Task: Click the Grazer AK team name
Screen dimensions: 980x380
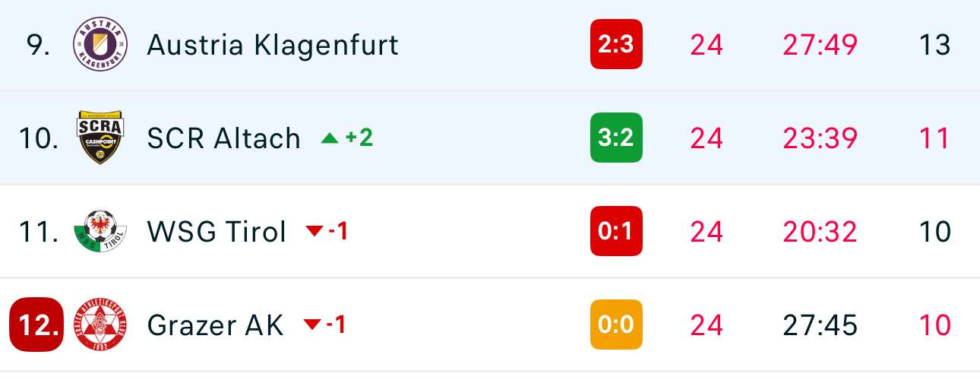Action: coord(215,325)
